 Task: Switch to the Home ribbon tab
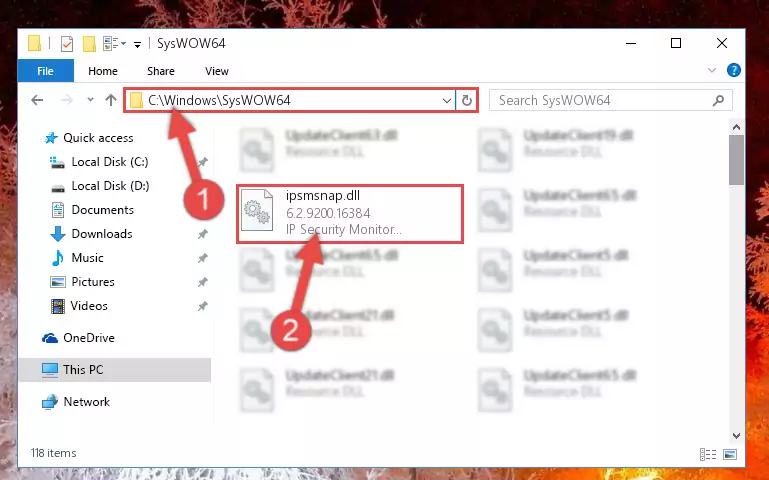point(103,71)
